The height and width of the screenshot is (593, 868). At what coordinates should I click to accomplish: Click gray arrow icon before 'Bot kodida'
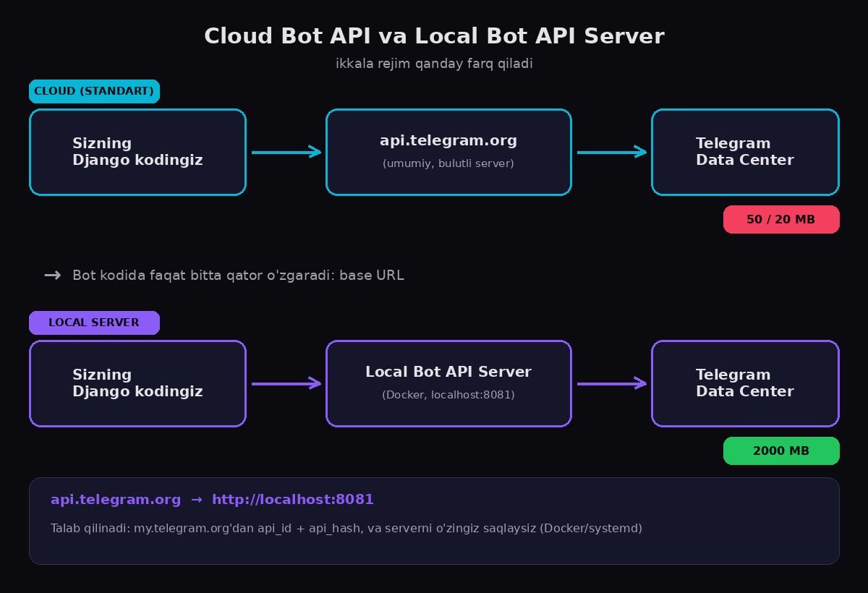coord(52,276)
